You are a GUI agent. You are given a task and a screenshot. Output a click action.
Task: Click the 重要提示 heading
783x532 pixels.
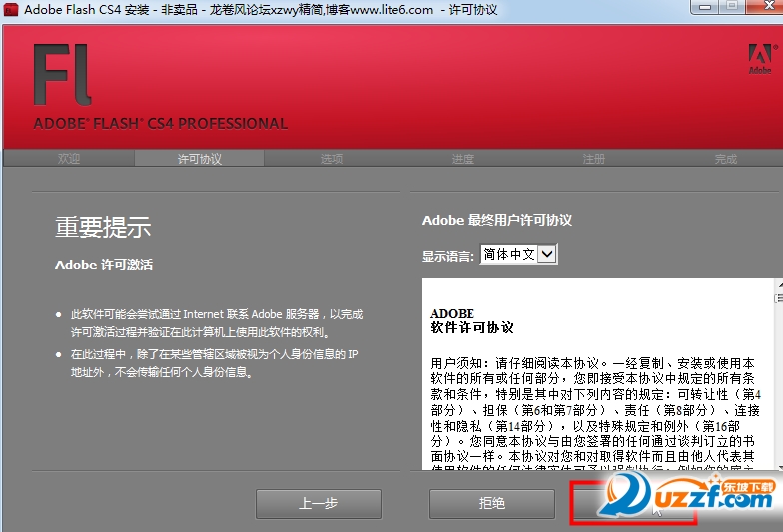(103, 228)
